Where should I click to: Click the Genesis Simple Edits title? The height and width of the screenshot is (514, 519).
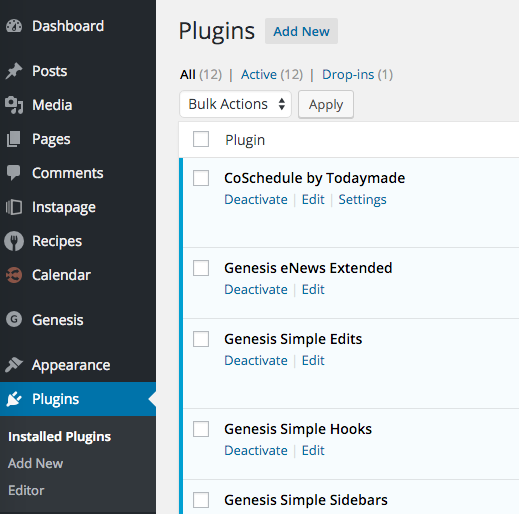(x=293, y=339)
